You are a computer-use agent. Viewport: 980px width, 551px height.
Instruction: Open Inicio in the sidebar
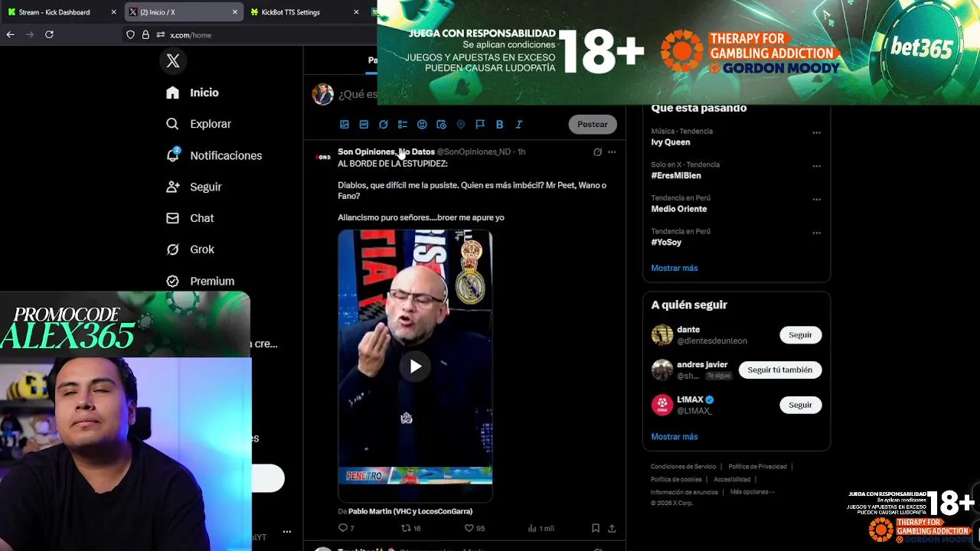coord(193,93)
